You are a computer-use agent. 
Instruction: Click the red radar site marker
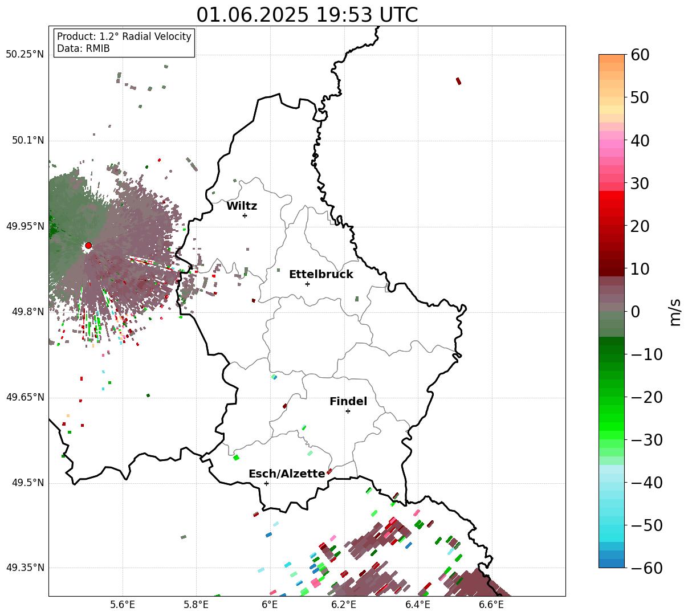click(88, 246)
